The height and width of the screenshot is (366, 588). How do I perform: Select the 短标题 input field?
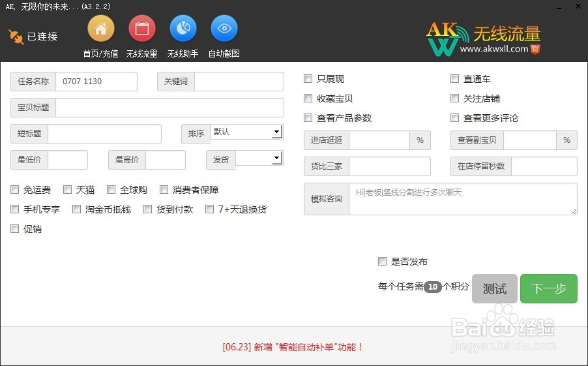104,134
